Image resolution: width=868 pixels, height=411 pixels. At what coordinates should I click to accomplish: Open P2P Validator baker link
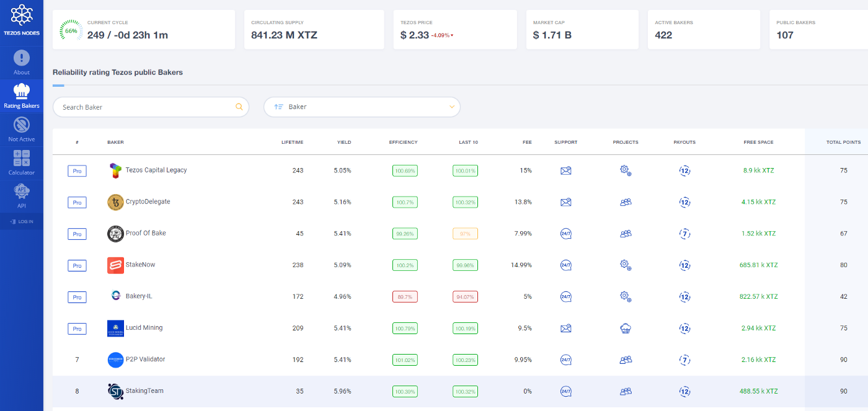tap(145, 360)
